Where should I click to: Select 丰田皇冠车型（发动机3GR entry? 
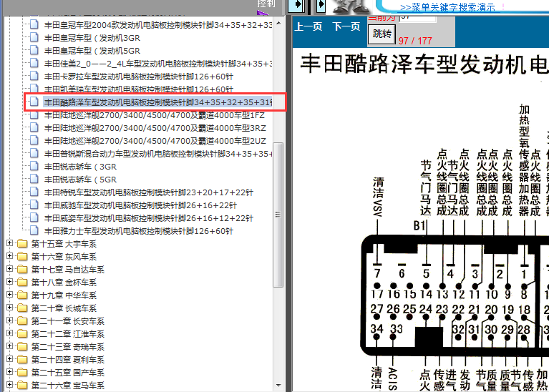coord(92,38)
